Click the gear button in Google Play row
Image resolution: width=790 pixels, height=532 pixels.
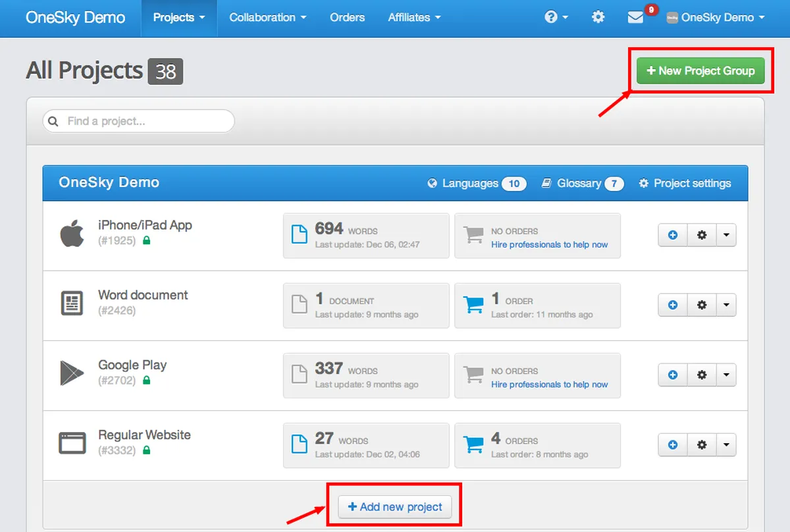point(702,375)
